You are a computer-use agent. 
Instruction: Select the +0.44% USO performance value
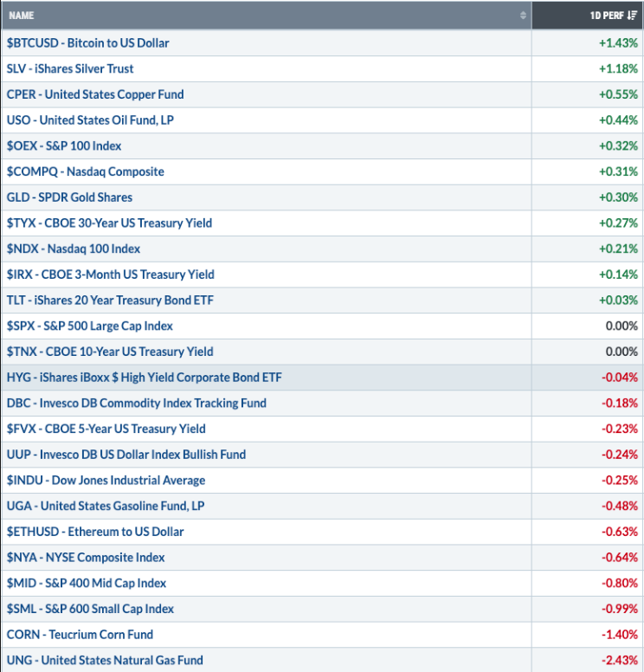618,120
